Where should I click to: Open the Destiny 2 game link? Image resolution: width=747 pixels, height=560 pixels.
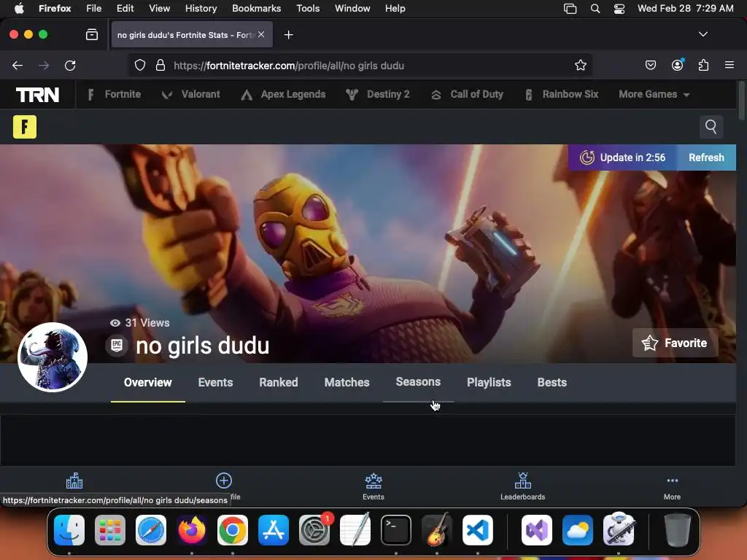point(378,94)
